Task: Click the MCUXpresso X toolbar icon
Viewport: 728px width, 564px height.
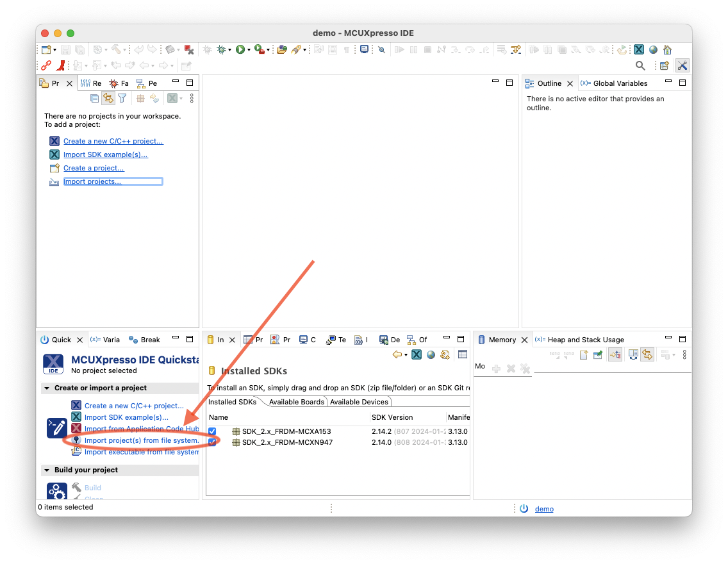Action: pos(639,49)
